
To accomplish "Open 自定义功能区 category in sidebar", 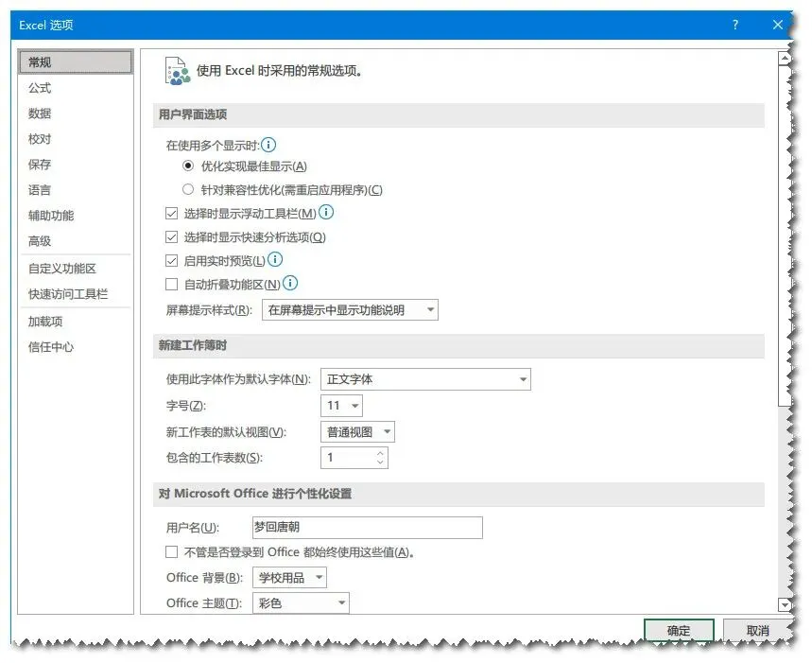I will (76, 269).
